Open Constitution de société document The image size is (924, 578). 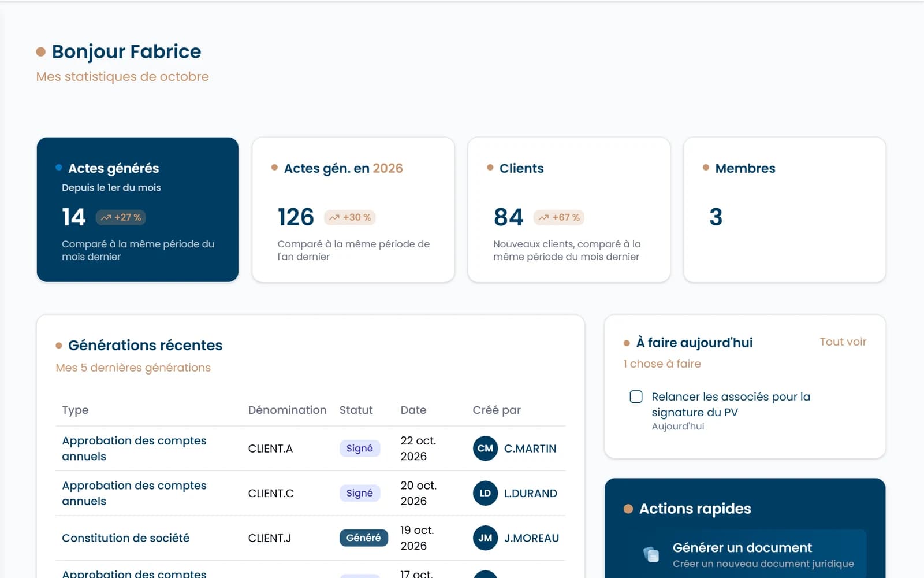[x=125, y=538]
